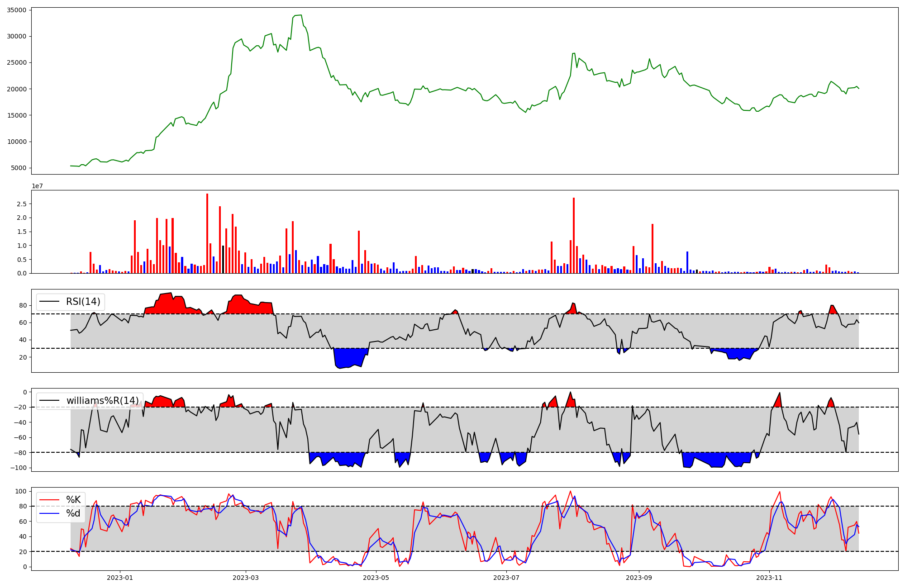Click the %d legend entry

tap(73, 513)
